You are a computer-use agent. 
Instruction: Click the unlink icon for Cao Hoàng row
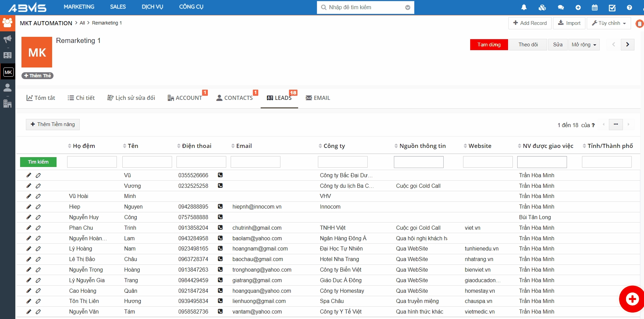pyautogui.click(x=38, y=291)
